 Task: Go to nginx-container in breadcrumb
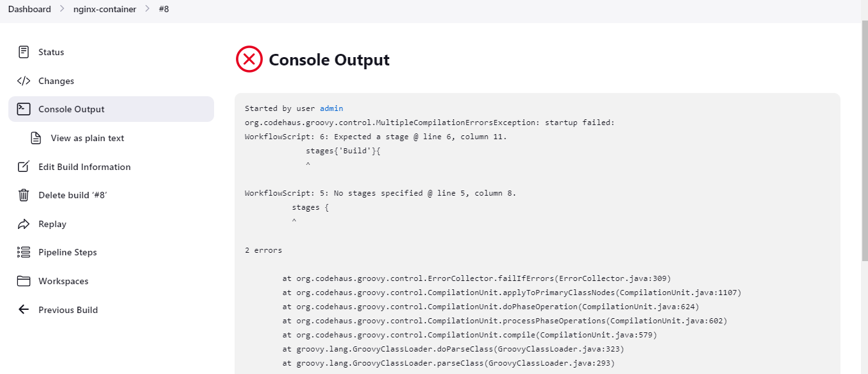click(104, 10)
